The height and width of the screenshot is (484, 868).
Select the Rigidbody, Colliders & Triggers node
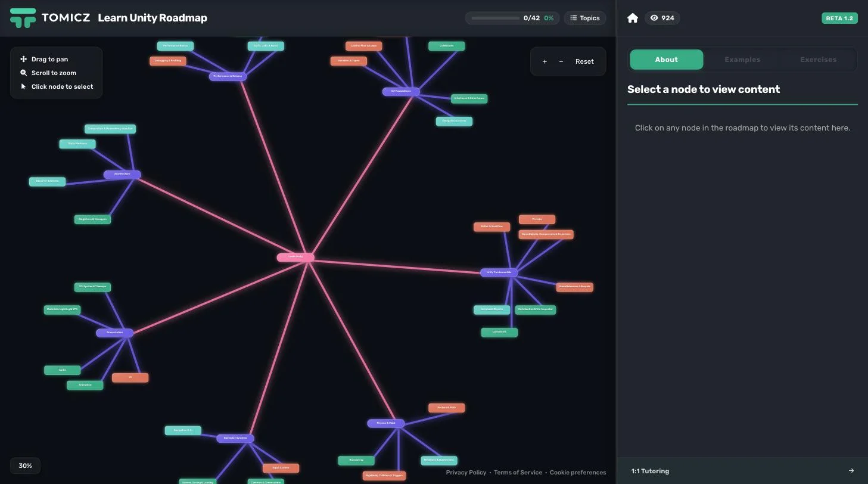coord(384,476)
